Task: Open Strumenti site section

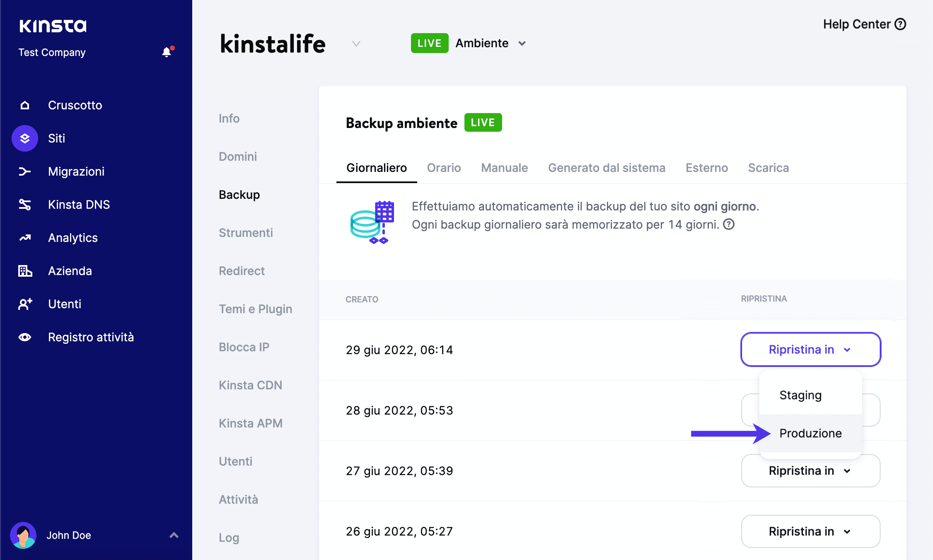Action: (246, 233)
